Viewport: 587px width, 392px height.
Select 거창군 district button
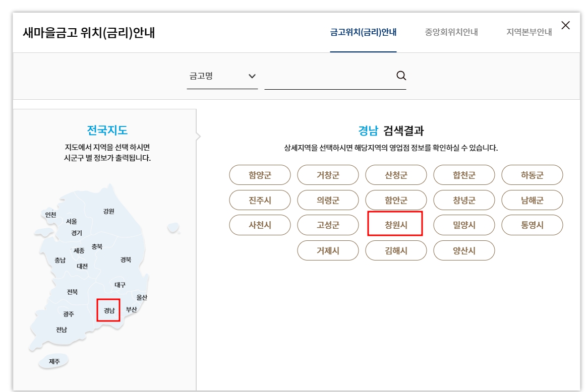pos(328,175)
